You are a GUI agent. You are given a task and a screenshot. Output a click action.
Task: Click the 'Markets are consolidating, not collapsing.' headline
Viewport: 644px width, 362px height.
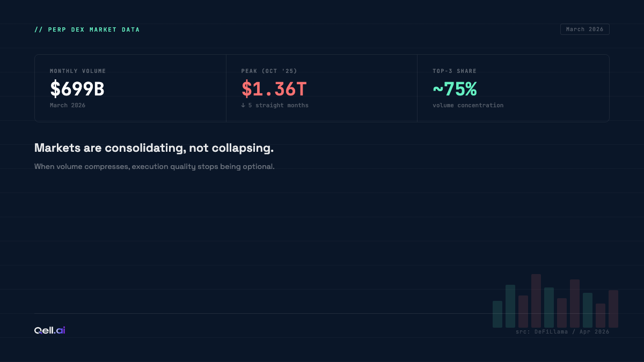coord(154,148)
